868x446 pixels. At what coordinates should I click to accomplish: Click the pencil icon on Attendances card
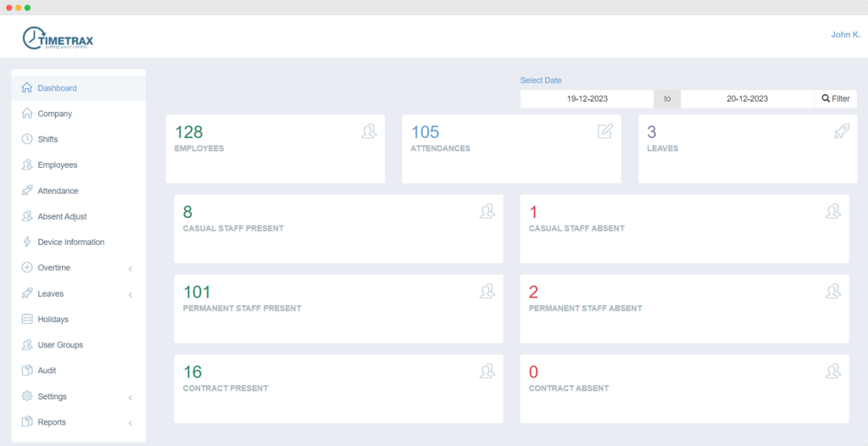(604, 131)
